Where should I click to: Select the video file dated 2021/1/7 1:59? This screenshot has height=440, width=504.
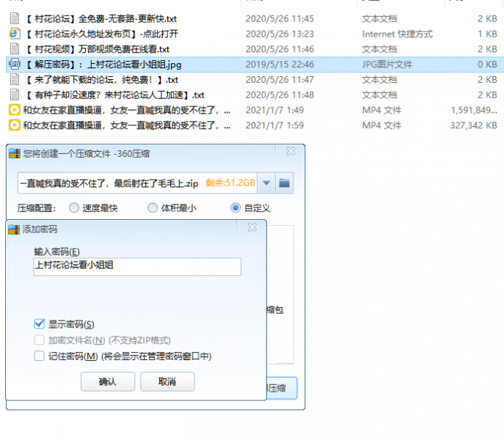[x=127, y=125]
